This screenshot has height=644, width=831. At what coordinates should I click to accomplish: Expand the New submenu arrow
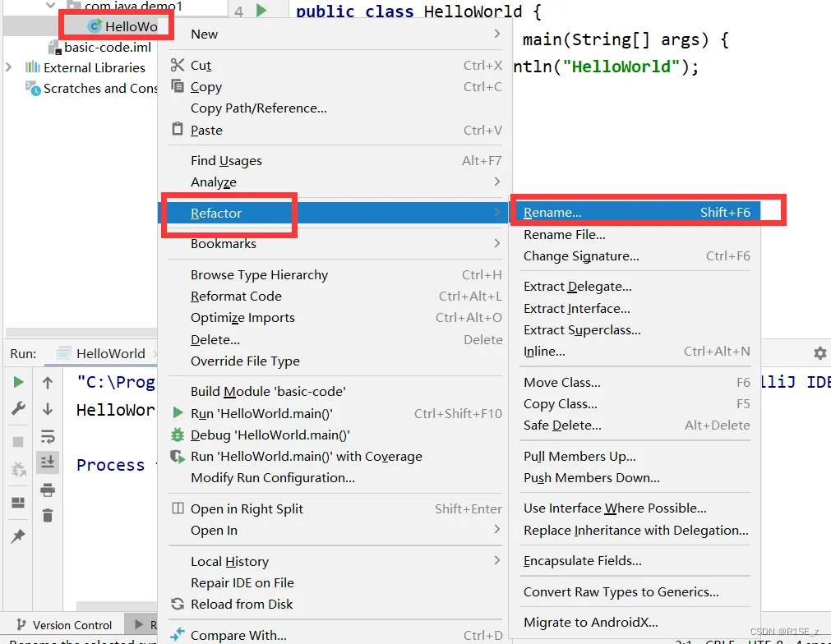497,34
